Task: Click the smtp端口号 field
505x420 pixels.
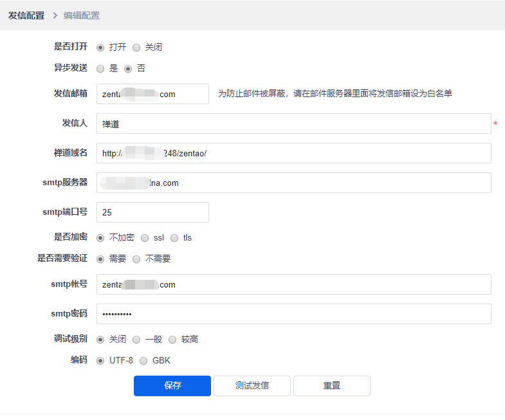Action: 152,212
